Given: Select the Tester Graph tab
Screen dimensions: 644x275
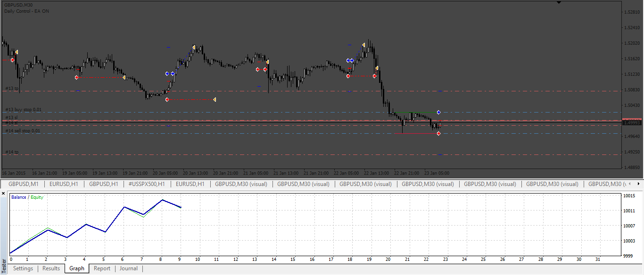Looking at the screenshot, I should click(x=77, y=268).
